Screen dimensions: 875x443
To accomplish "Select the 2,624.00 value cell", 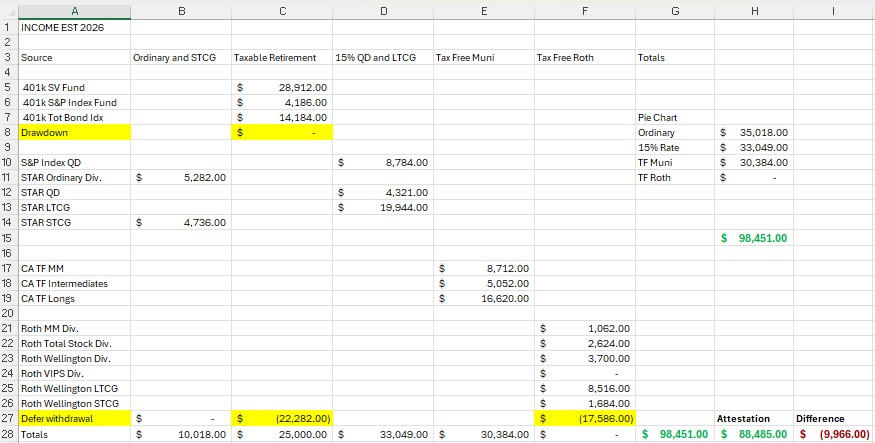I will click(585, 344).
